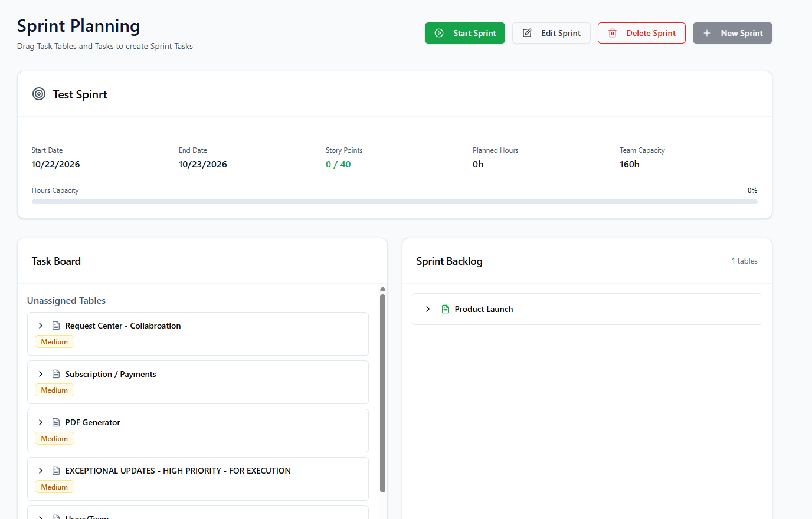Click document icon of PDF Generator

(56, 422)
